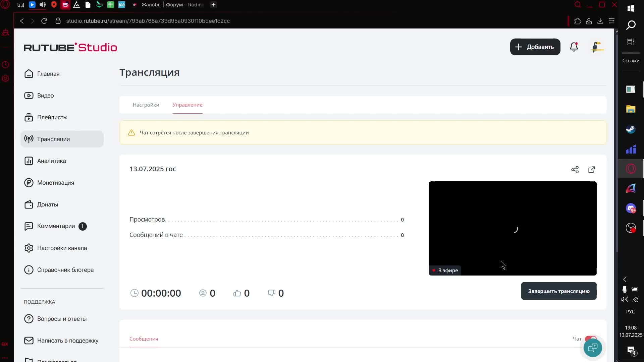Switch to the Жалобы Форум Rodina tab
Screen dimensions: 644x362
point(169,5)
